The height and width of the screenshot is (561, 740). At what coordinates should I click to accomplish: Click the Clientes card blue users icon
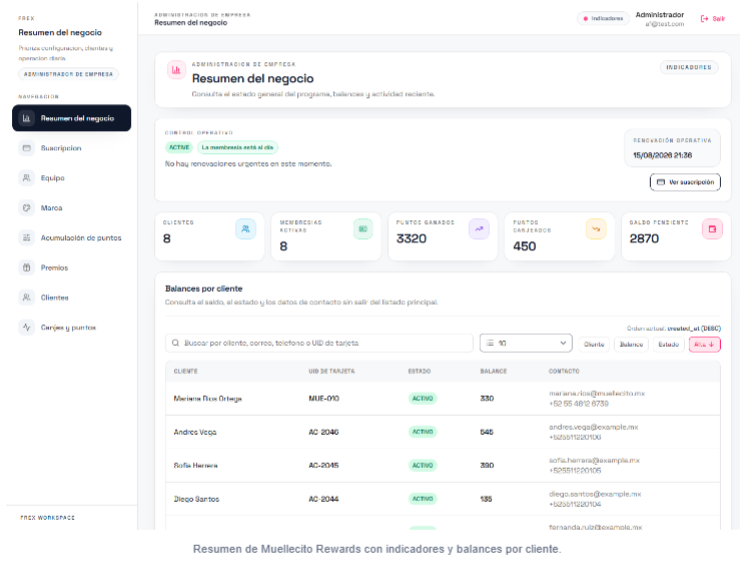245,229
